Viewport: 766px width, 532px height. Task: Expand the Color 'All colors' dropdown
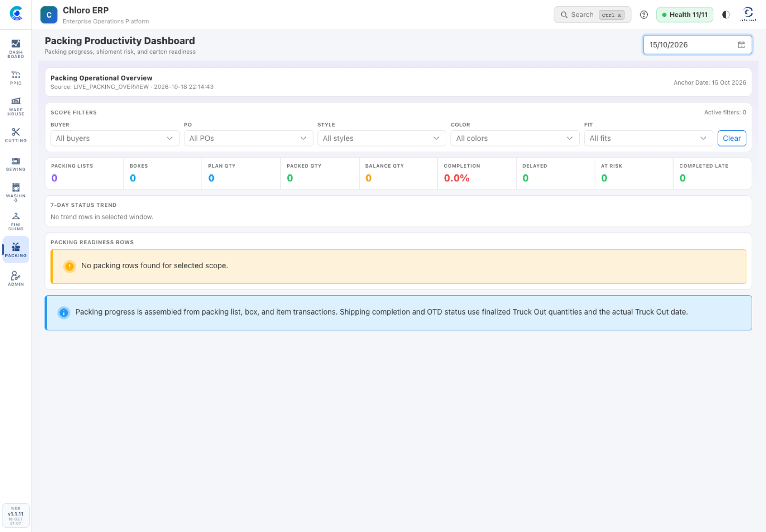(515, 138)
